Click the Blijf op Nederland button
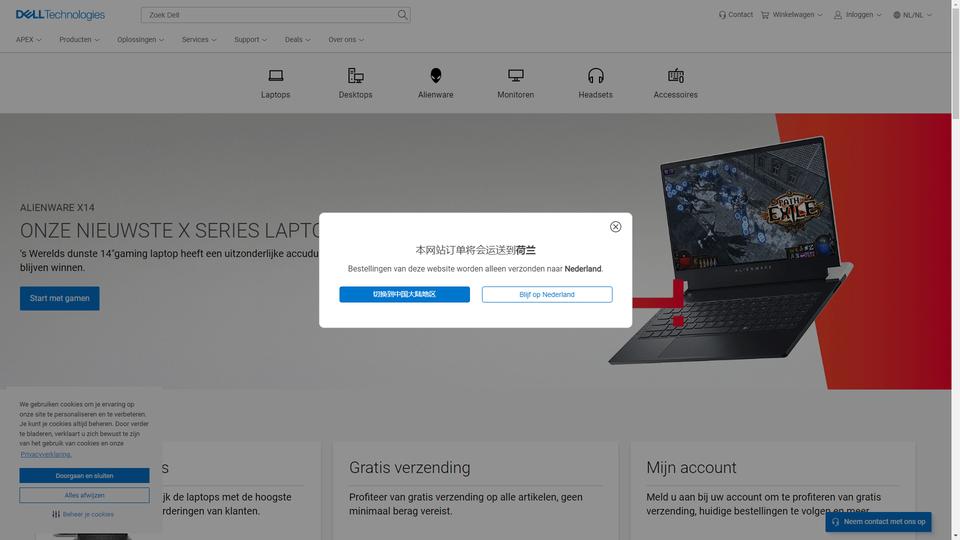The image size is (960, 540). (x=547, y=294)
